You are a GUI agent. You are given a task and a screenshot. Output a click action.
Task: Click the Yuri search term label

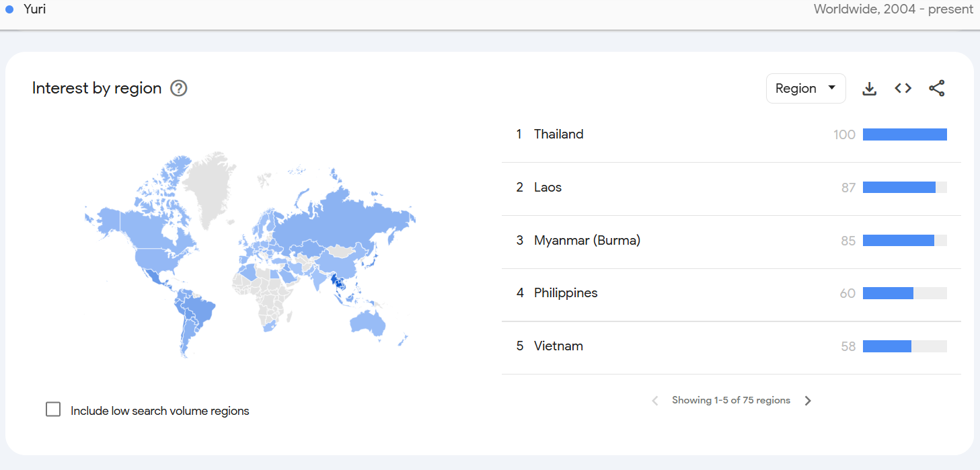coord(34,9)
